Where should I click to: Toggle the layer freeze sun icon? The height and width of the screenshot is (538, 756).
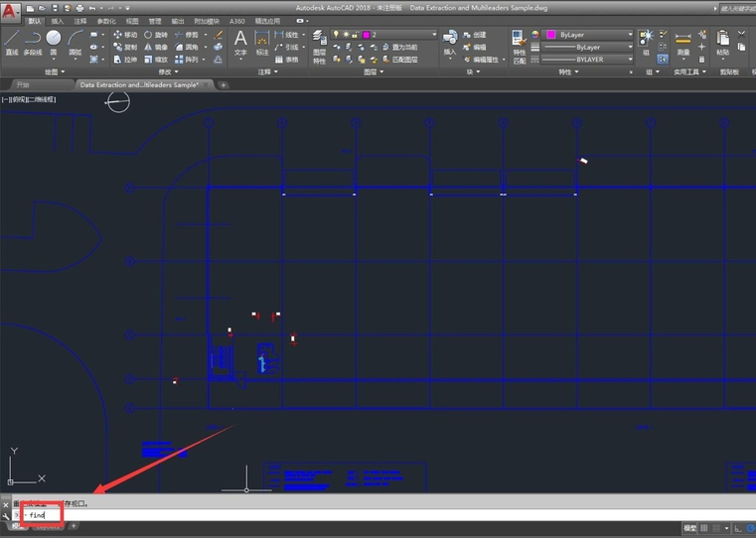click(x=346, y=35)
